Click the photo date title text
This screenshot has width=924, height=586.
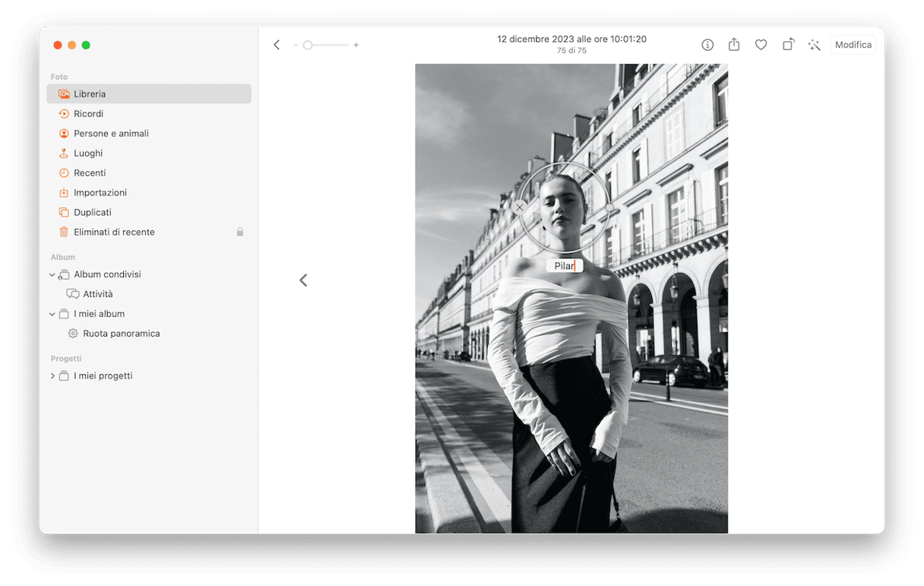pos(572,39)
